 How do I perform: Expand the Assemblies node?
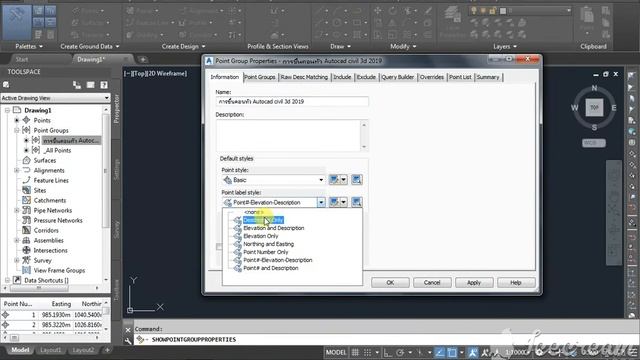pos(17,240)
